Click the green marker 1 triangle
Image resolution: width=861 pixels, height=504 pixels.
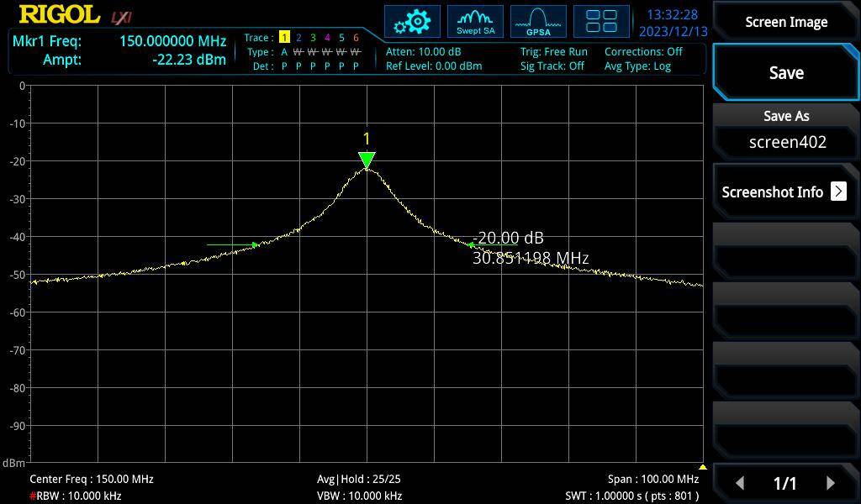[x=366, y=160]
